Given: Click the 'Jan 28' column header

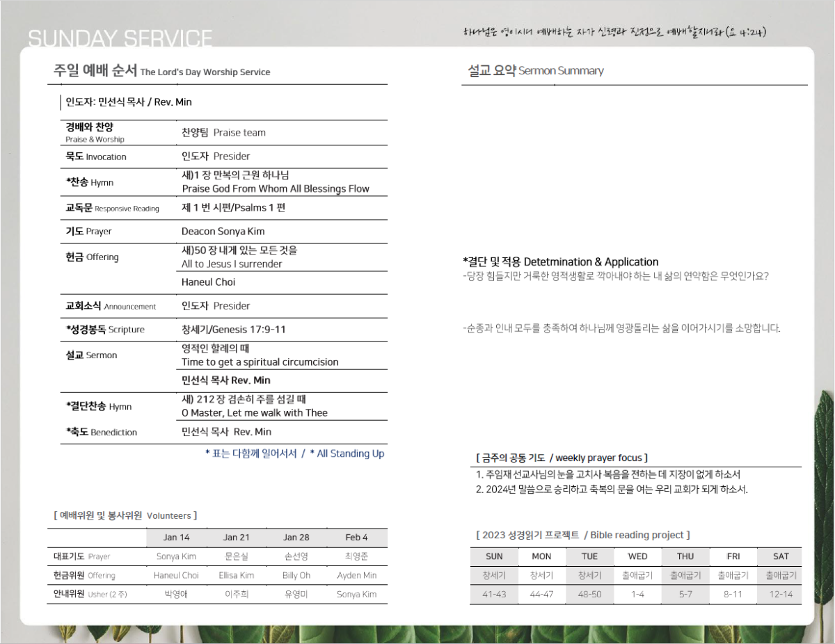Looking at the screenshot, I should coord(296,537).
